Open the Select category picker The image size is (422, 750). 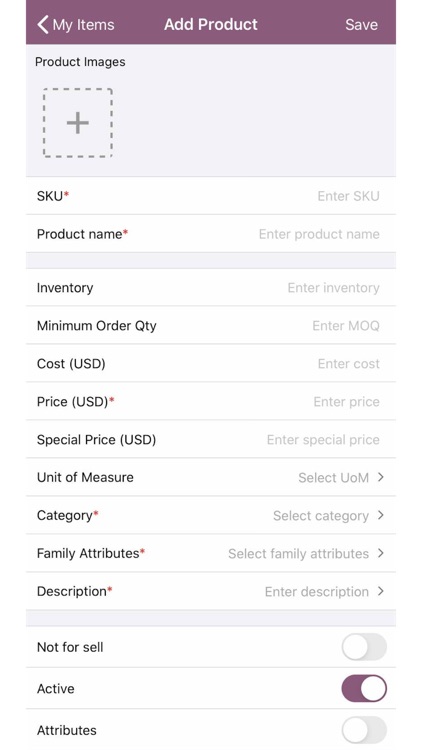click(x=321, y=516)
